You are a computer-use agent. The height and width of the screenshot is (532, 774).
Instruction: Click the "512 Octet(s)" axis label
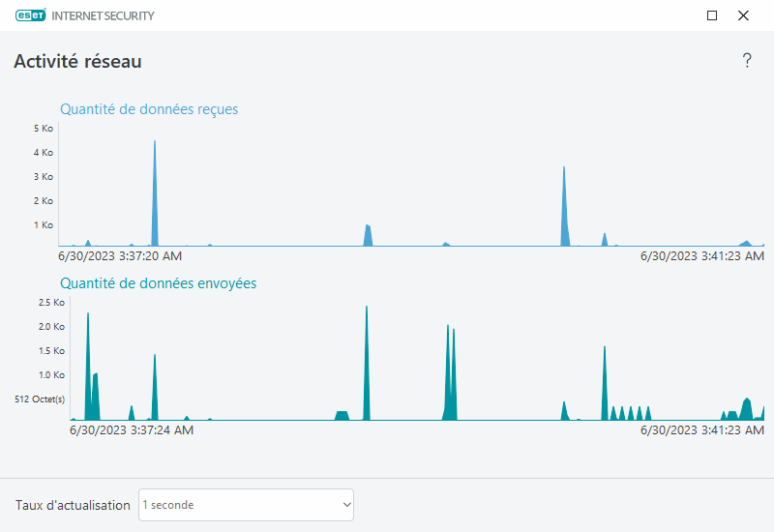click(40, 399)
